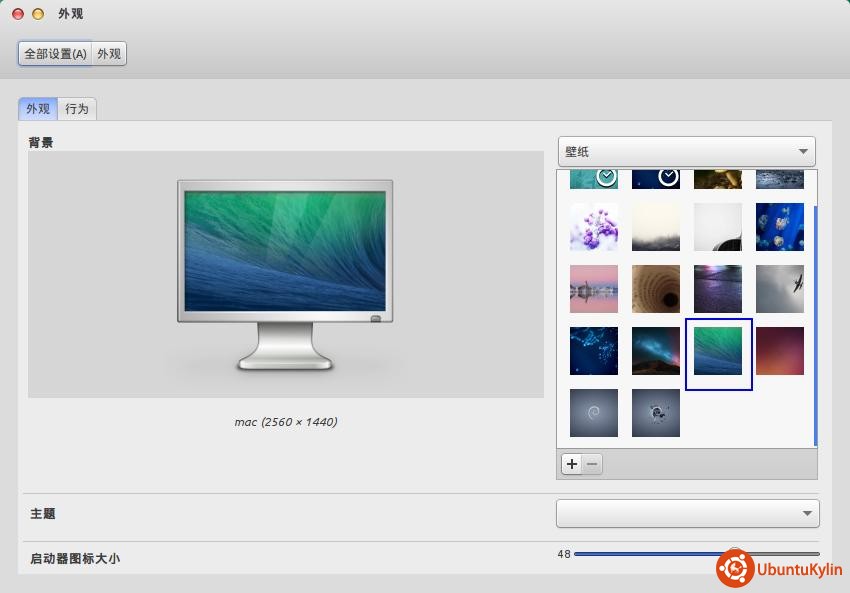Select the Debian swirl wallpaper thumbnail
This screenshot has height=593, width=850.
(594, 413)
